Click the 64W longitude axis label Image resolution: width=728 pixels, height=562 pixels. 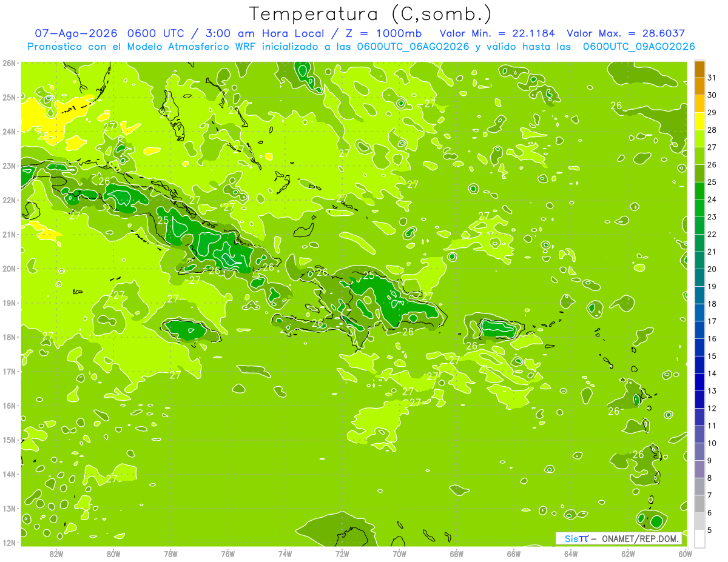571,554
